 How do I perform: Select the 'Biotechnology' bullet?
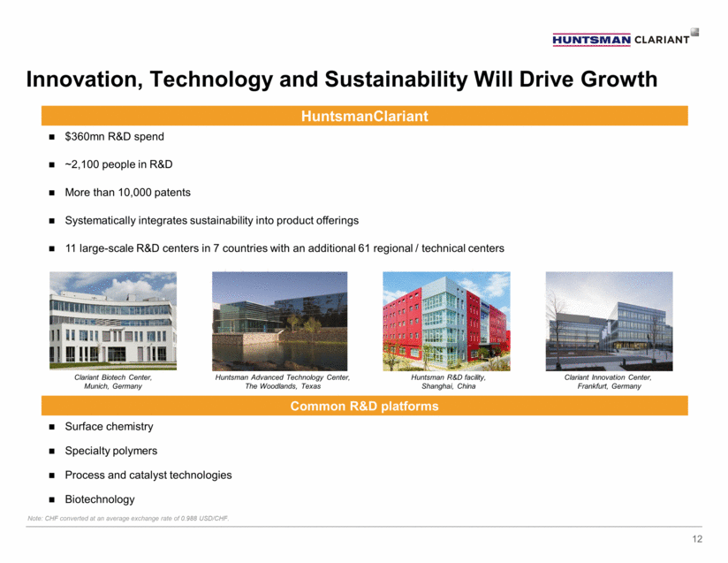click(x=100, y=499)
